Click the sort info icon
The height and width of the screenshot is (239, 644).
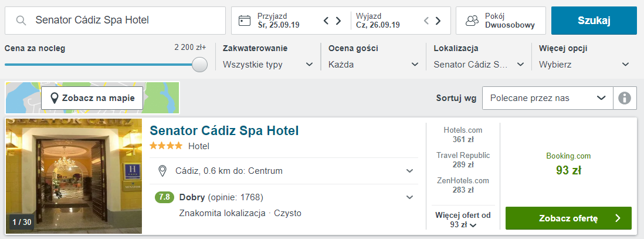[624, 98]
